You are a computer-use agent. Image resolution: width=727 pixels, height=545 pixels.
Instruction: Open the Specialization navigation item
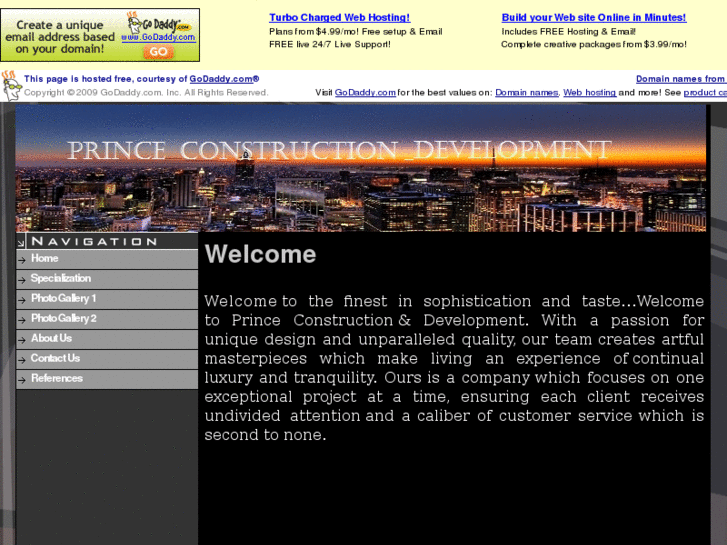click(x=61, y=279)
